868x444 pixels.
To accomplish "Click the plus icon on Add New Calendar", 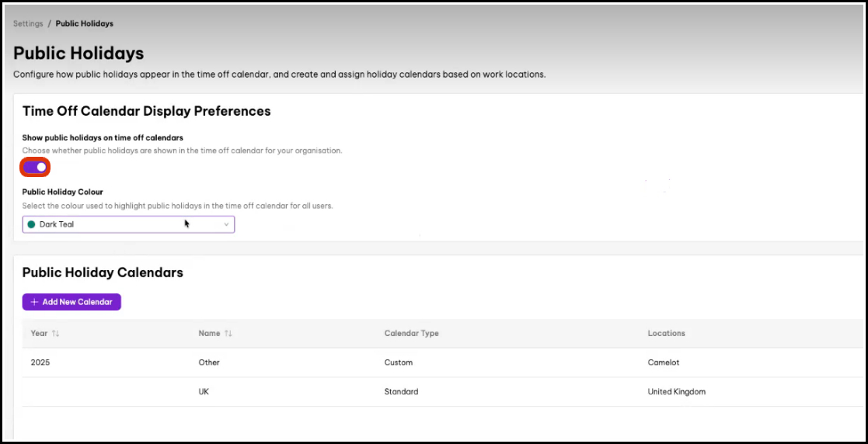I will click(x=34, y=302).
